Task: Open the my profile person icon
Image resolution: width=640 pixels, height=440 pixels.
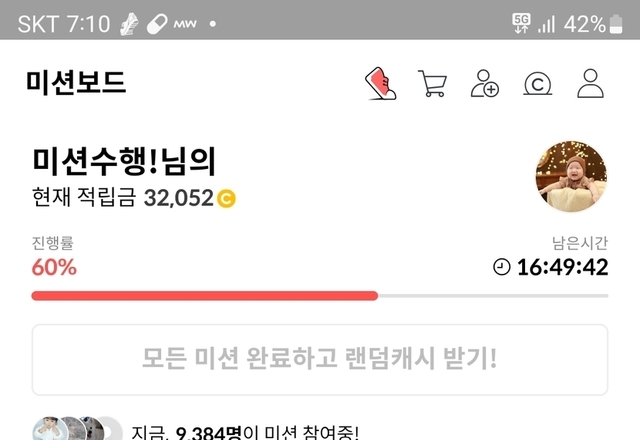Action: [590, 84]
